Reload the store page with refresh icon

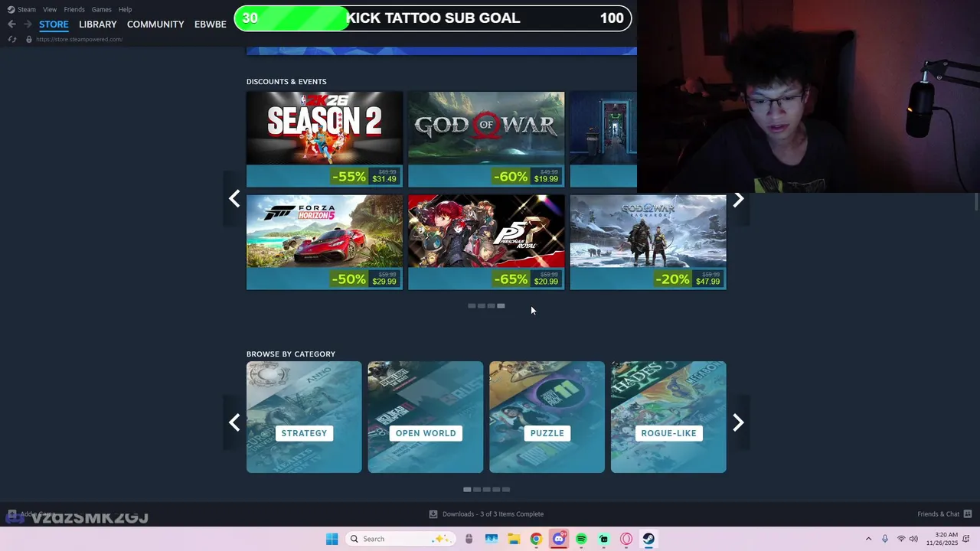tap(11, 39)
